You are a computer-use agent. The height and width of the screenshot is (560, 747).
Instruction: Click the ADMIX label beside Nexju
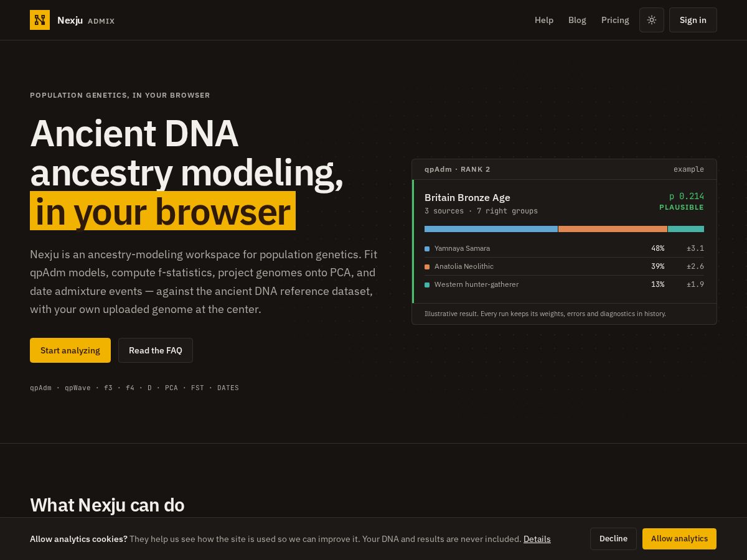coord(101,21)
